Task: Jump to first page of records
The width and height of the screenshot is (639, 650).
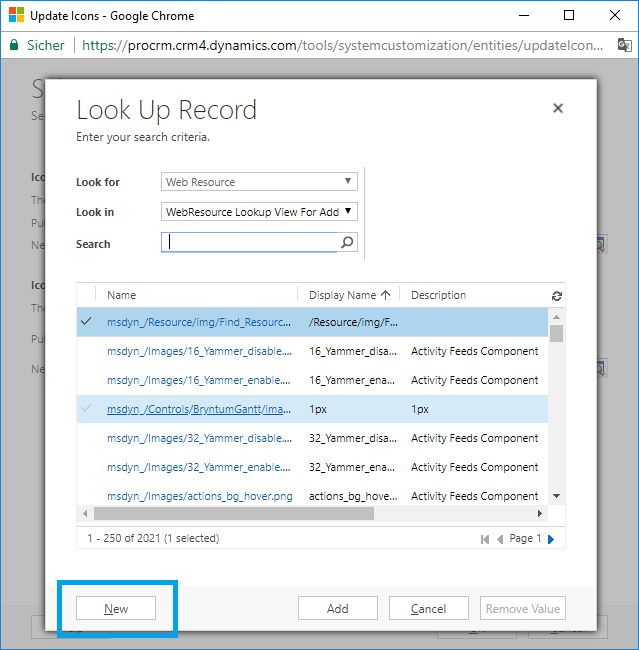Action: point(486,539)
